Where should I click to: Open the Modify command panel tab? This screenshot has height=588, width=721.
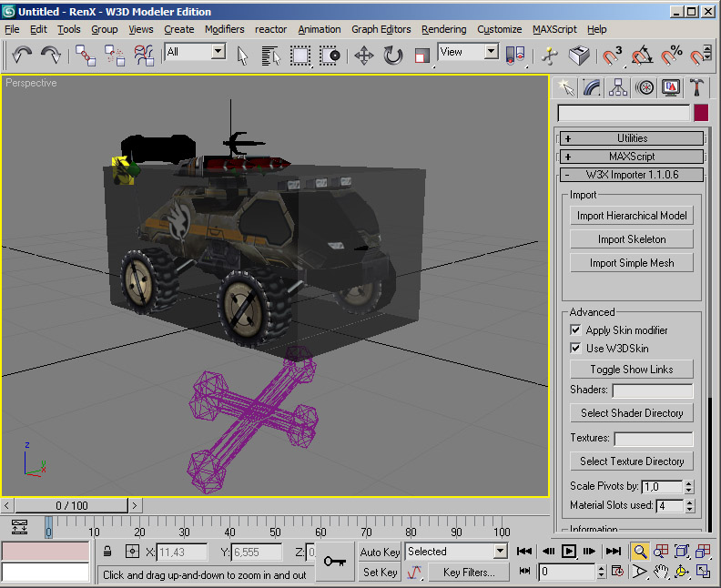[592, 87]
